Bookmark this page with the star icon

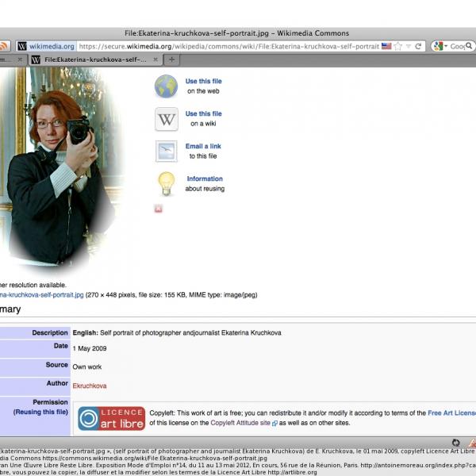coord(397,46)
